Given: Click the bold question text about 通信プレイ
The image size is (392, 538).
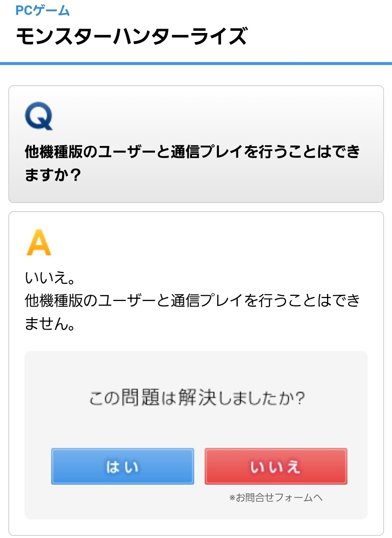Looking at the screenshot, I should (x=192, y=152).
